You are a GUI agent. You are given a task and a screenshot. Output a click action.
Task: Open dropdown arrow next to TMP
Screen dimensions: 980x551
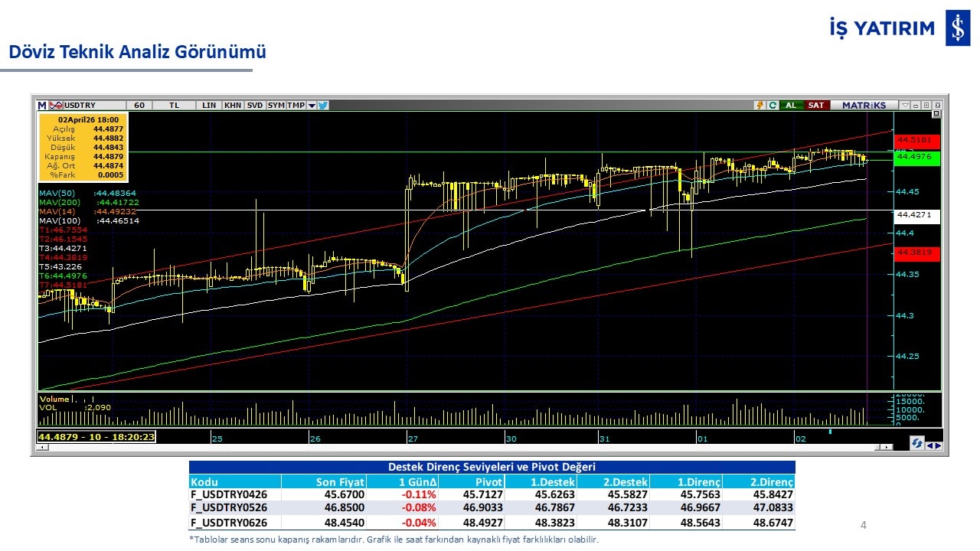[312, 105]
